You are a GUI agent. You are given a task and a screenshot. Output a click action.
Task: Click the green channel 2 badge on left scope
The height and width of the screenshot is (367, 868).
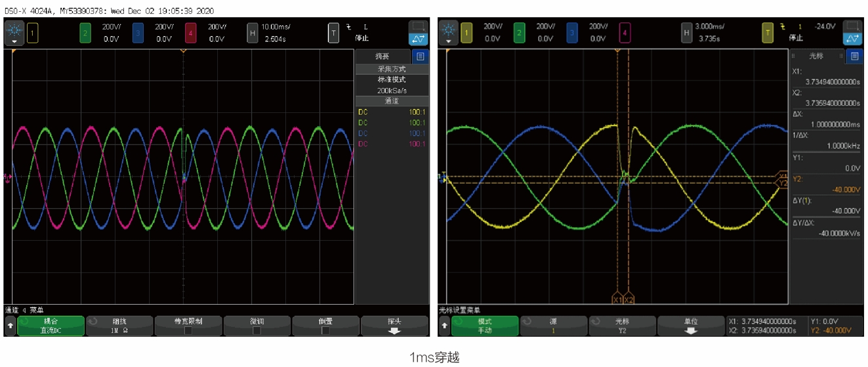[x=85, y=32]
